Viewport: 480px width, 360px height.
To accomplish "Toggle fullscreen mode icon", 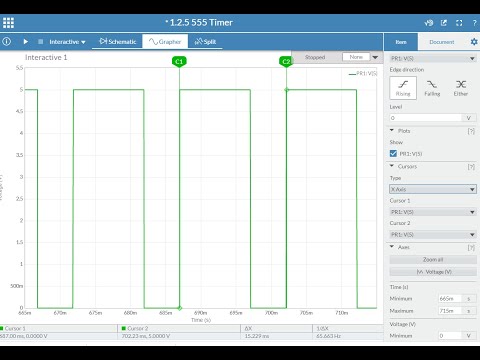I will (x=459, y=23).
